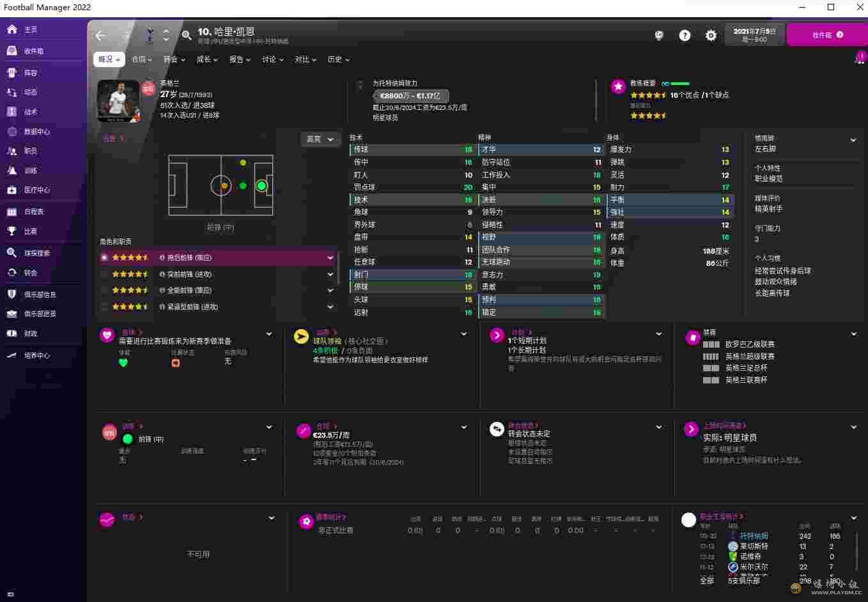Open the help question mark icon
The width and height of the screenshot is (868, 602).
685,36
